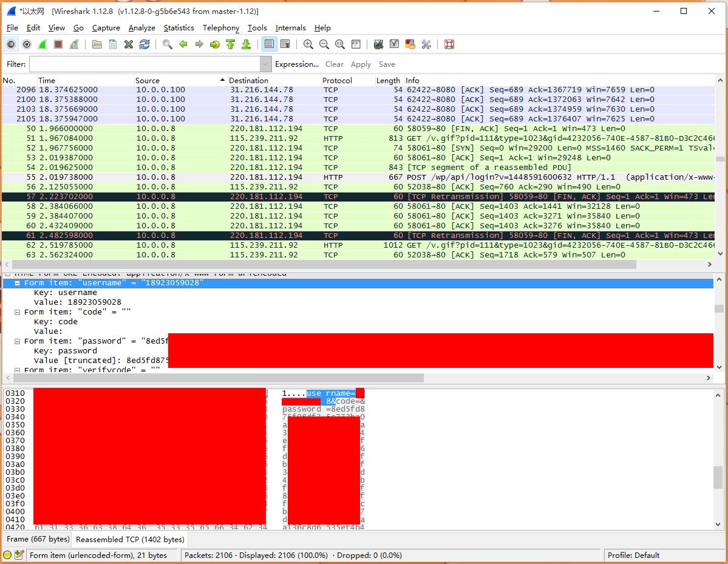Open preferences (tools icon)
Image resolution: width=728 pixels, height=564 pixels.
tap(426, 44)
